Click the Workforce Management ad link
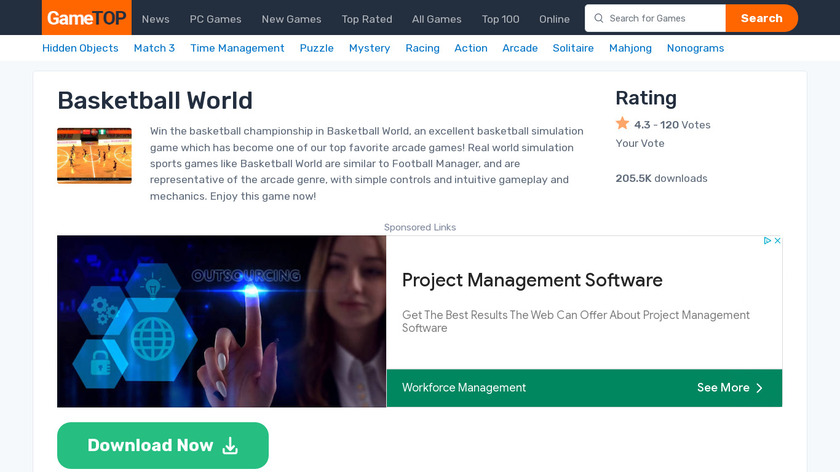 pyautogui.click(x=464, y=388)
